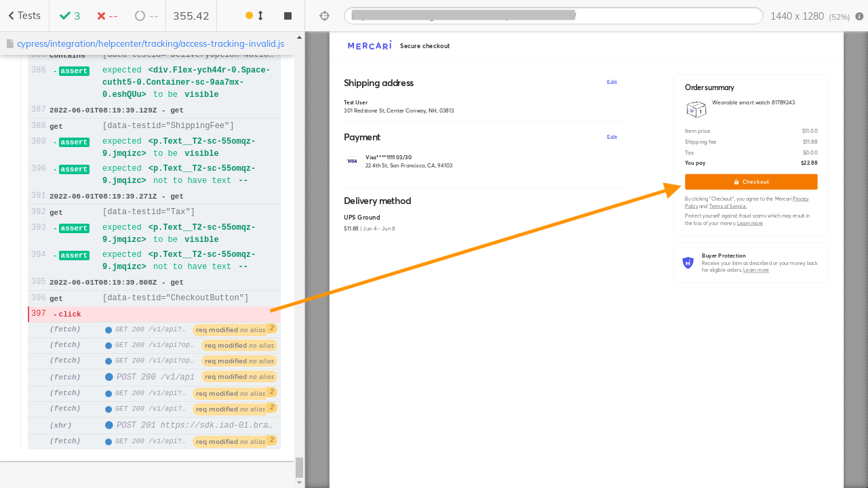Click the Shipping fee $11.88 value
Screen dimensions: 868x488
[810, 142]
